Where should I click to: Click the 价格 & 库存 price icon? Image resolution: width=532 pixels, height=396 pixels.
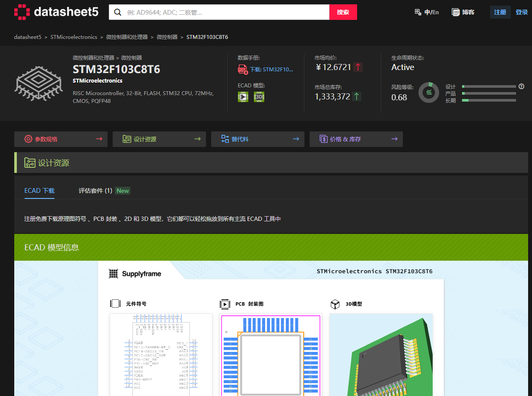[x=323, y=139]
